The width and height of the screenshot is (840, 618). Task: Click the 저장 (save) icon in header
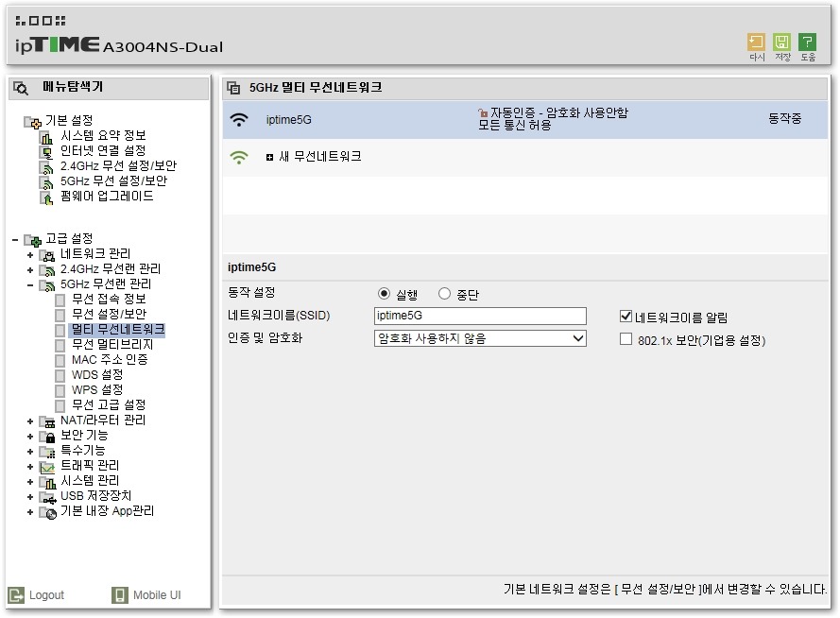(x=781, y=42)
